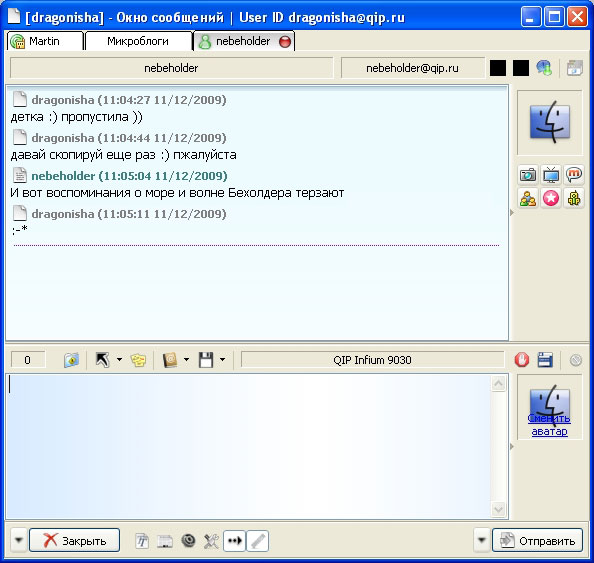Expand dropdown arrow next to Закрыть button
The height and width of the screenshot is (563, 594).
[19, 540]
